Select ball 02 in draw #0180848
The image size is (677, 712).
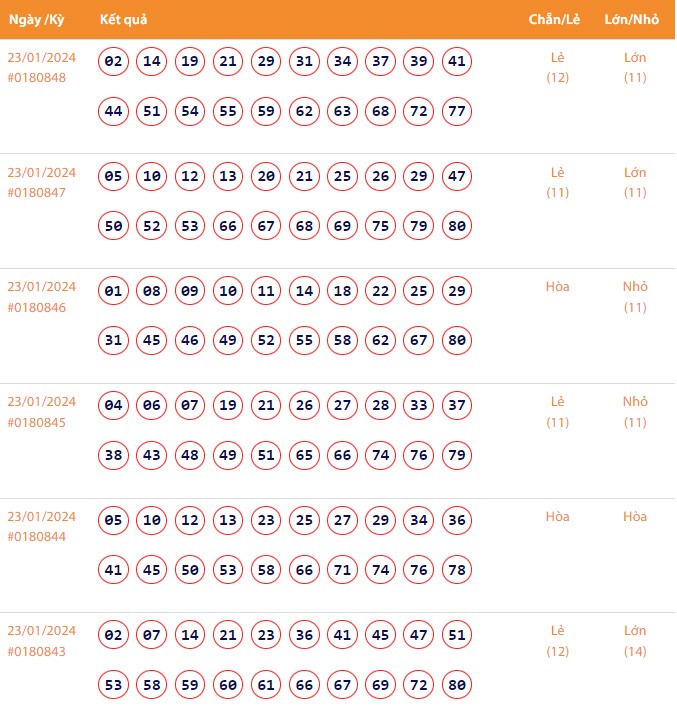click(x=114, y=62)
